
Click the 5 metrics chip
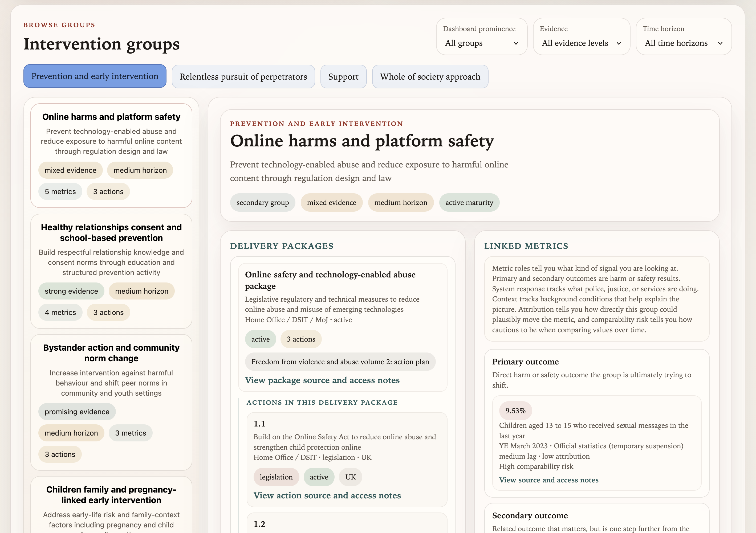[60, 191]
